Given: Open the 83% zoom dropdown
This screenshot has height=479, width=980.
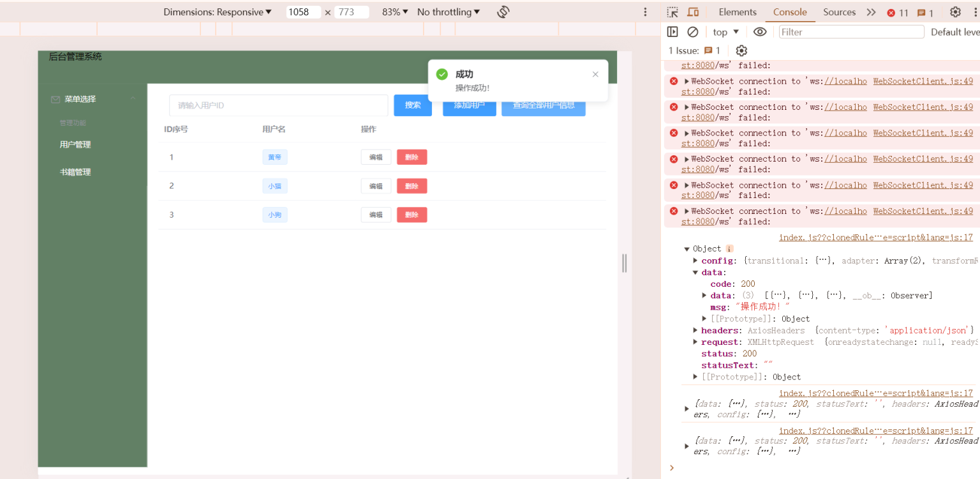Looking at the screenshot, I should (x=395, y=12).
